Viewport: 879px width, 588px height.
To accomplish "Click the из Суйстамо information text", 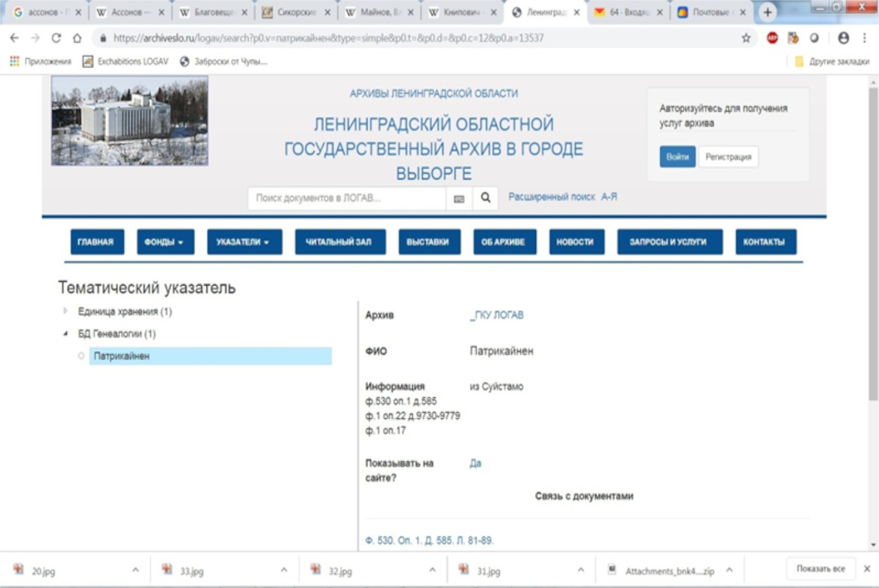I will point(497,387).
